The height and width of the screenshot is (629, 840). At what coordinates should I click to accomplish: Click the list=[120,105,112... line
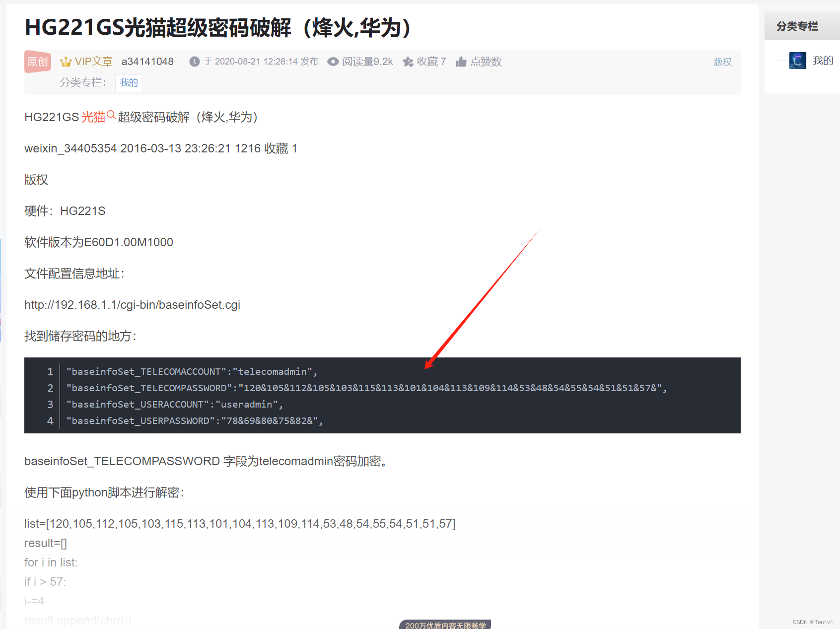point(240,524)
